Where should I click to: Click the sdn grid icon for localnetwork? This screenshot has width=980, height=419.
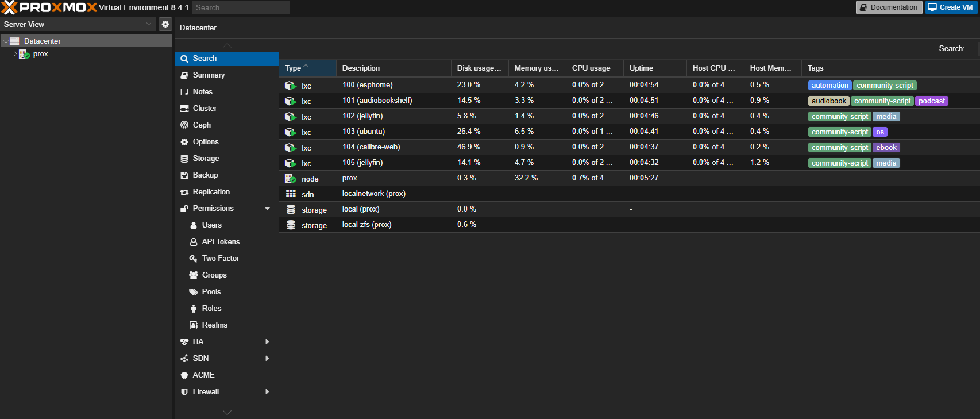tap(291, 194)
